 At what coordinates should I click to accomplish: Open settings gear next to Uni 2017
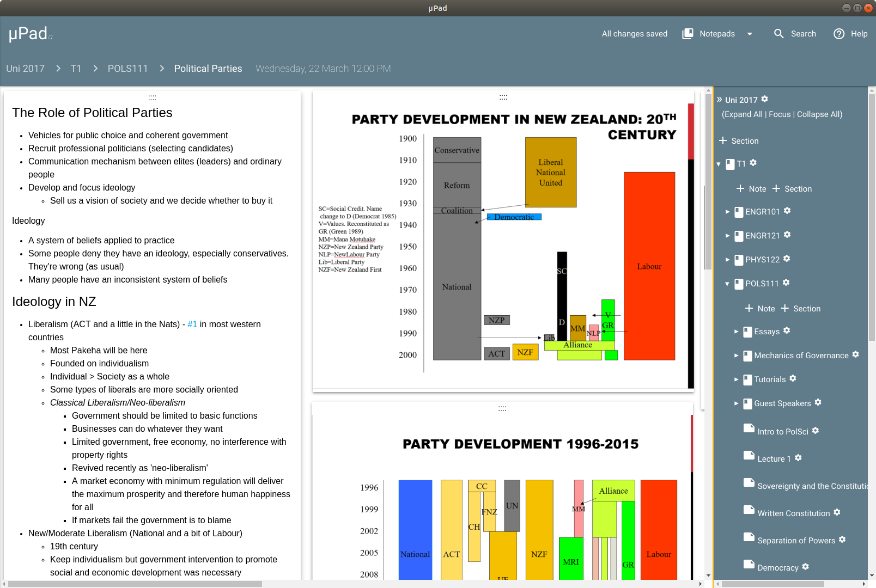coord(764,99)
